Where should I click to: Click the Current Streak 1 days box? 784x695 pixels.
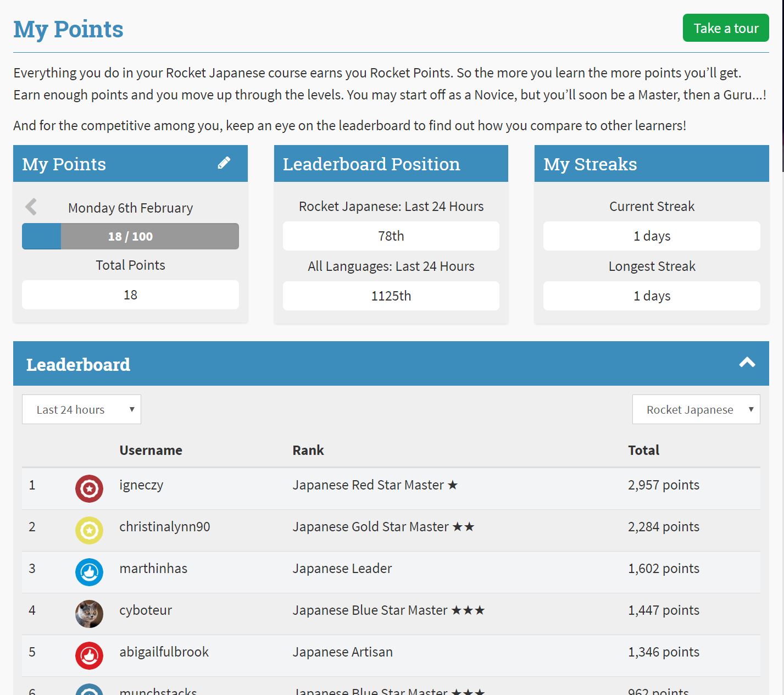point(652,236)
